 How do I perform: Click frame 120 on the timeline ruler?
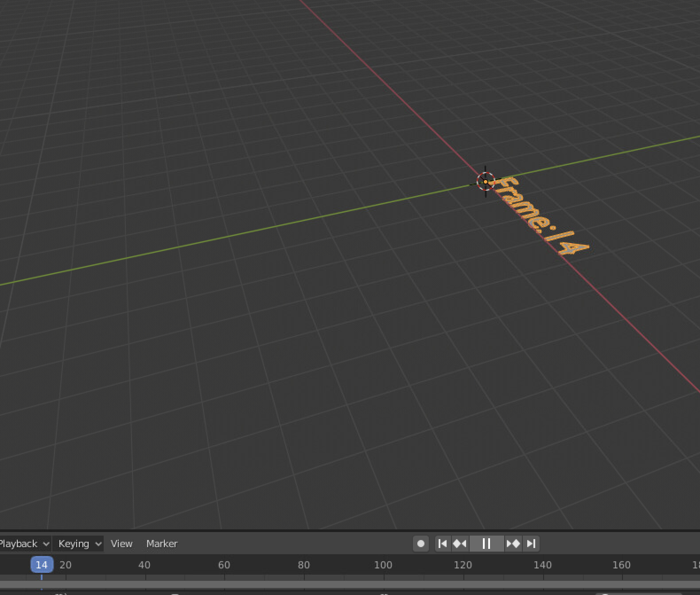(463, 565)
